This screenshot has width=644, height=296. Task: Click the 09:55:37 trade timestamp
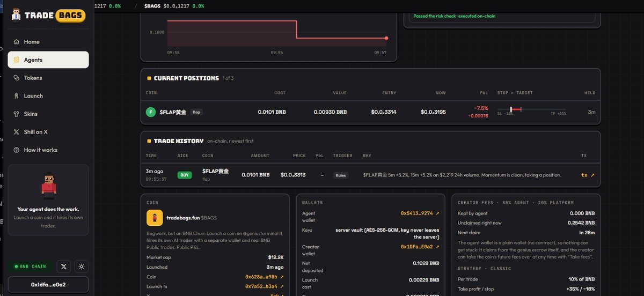click(x=156, y=179)
